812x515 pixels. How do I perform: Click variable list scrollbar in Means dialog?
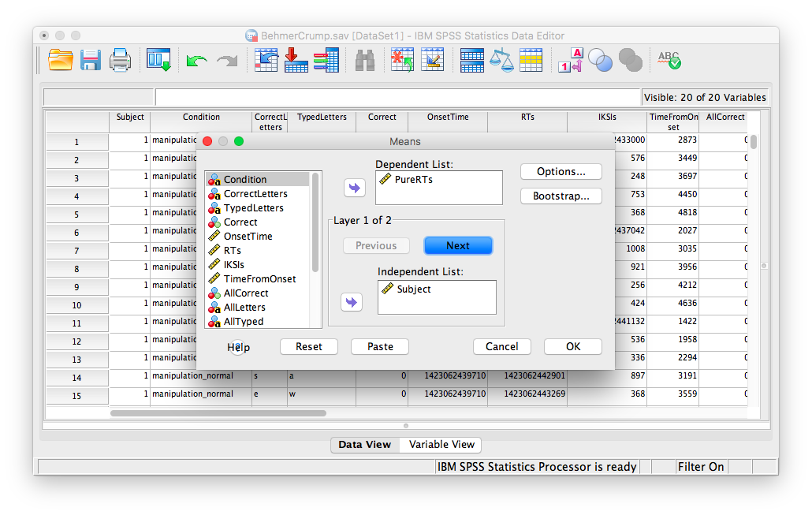coord(315,222)
